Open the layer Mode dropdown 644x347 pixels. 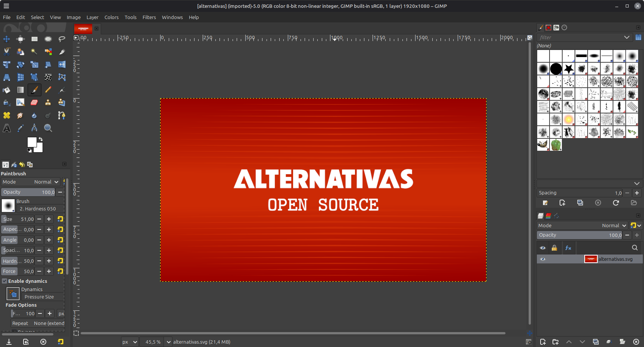[614, 225]
